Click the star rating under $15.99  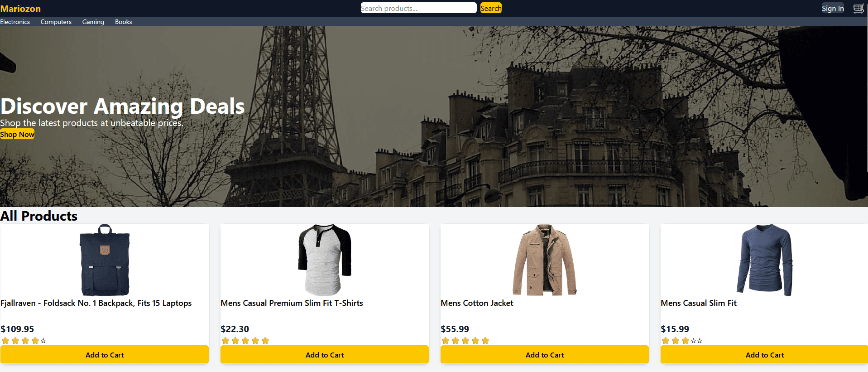coord(681,341)
